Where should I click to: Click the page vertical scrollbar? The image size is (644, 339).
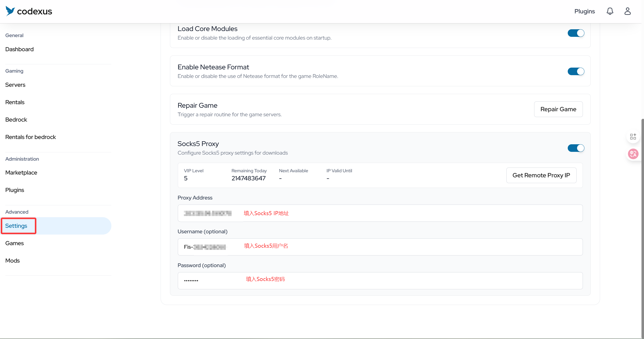pyautogui.click(x=642, y=227)
